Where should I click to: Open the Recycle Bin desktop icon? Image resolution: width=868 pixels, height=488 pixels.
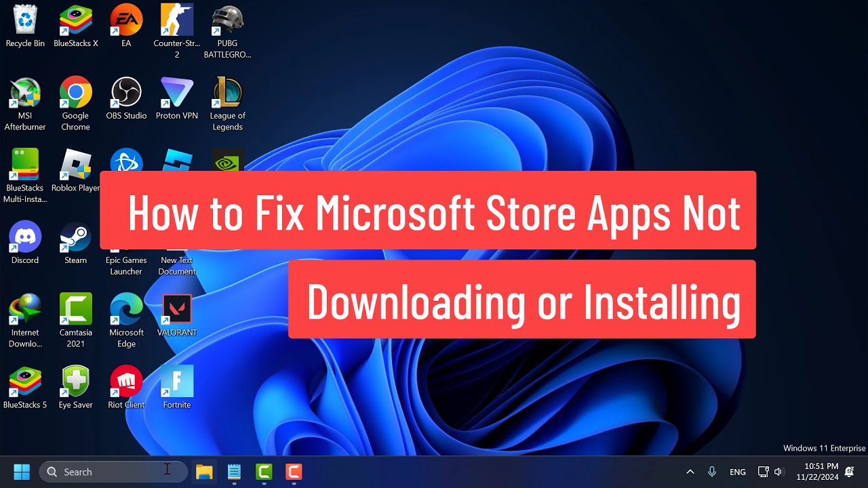(25, 26)
